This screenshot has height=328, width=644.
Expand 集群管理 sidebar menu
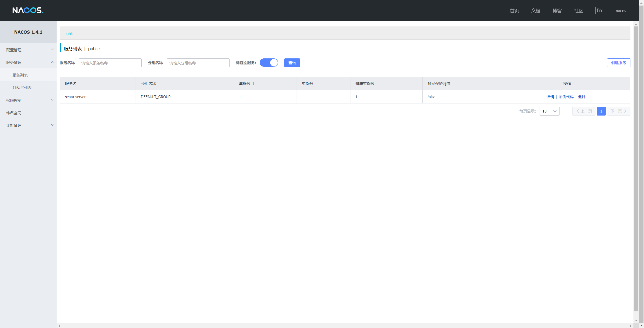click(x=28, y=125)
